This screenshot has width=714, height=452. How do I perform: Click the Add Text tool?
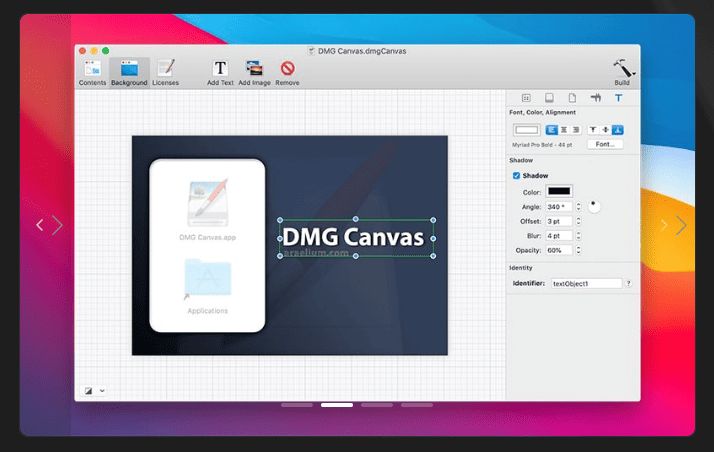pyautogui.click(x=220, y=73)
